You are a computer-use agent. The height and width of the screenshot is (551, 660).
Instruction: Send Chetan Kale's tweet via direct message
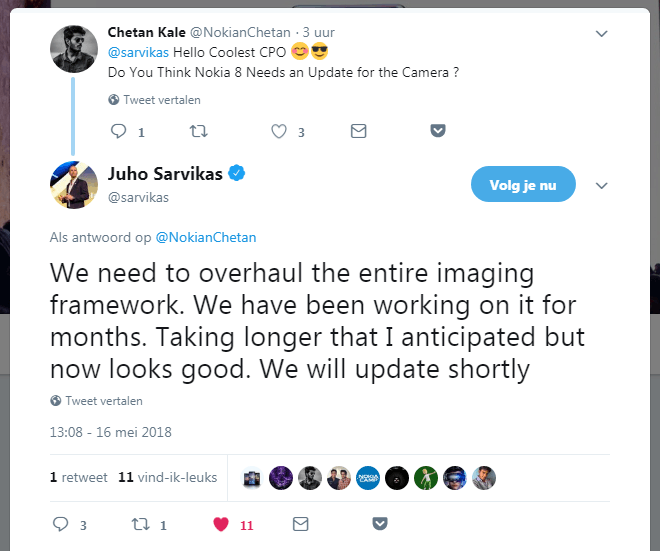[358, 131]
